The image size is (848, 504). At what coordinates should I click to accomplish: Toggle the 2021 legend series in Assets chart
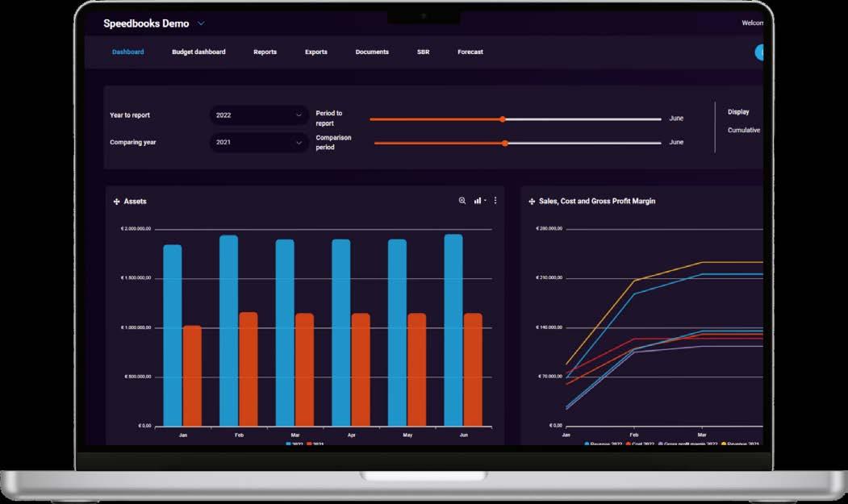(315, 444)
